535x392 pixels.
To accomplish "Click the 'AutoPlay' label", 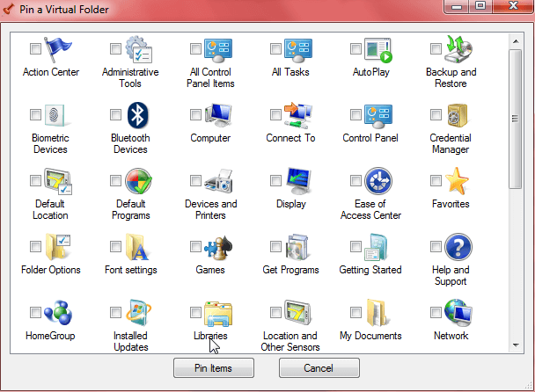I will 370,72.
